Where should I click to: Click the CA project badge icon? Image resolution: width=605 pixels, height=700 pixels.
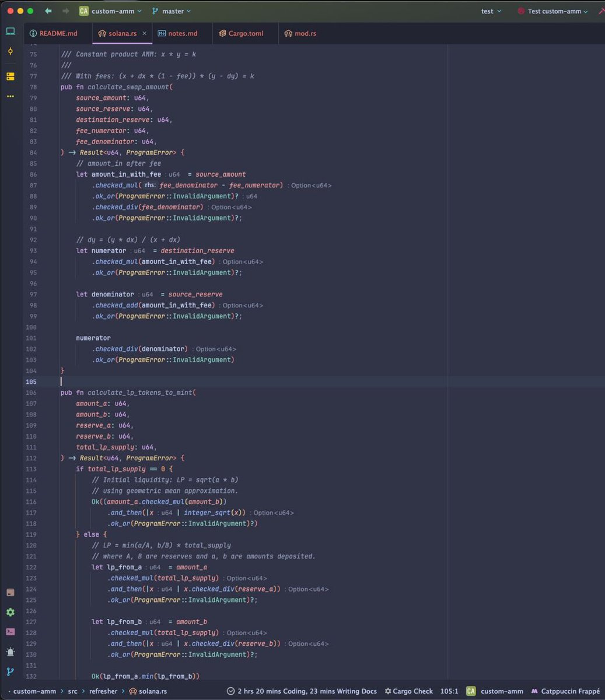click(x=83, y=11)
